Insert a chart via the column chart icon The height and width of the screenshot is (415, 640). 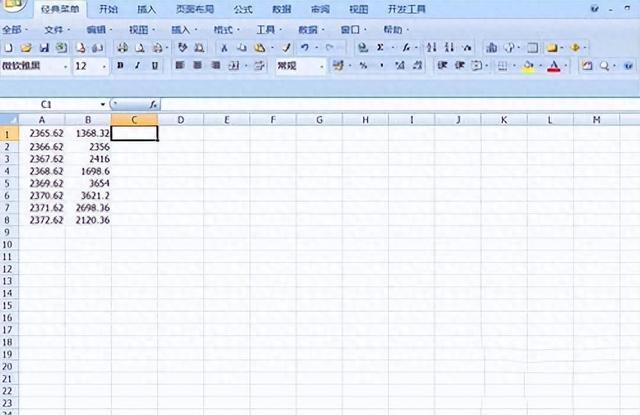[x=491, y=48]
